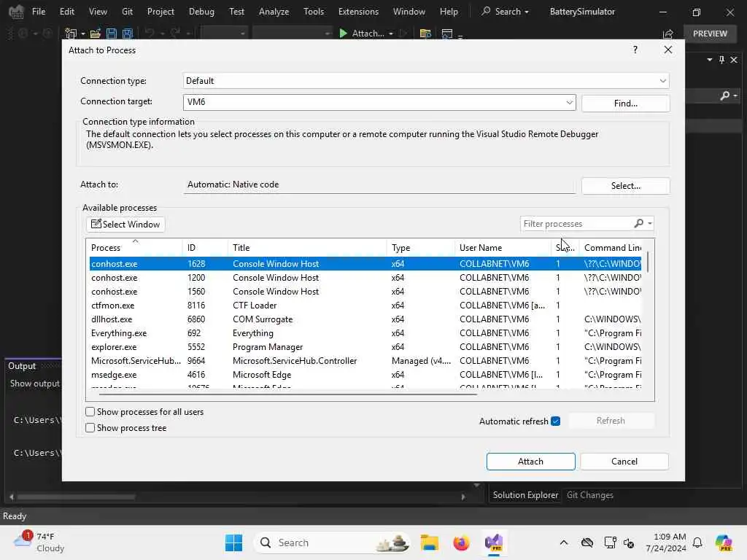The width and height of the screenshot is (747, 560).
Task: Sort by the ID column header
Action: pyautogui.click(x=205, y=248)
